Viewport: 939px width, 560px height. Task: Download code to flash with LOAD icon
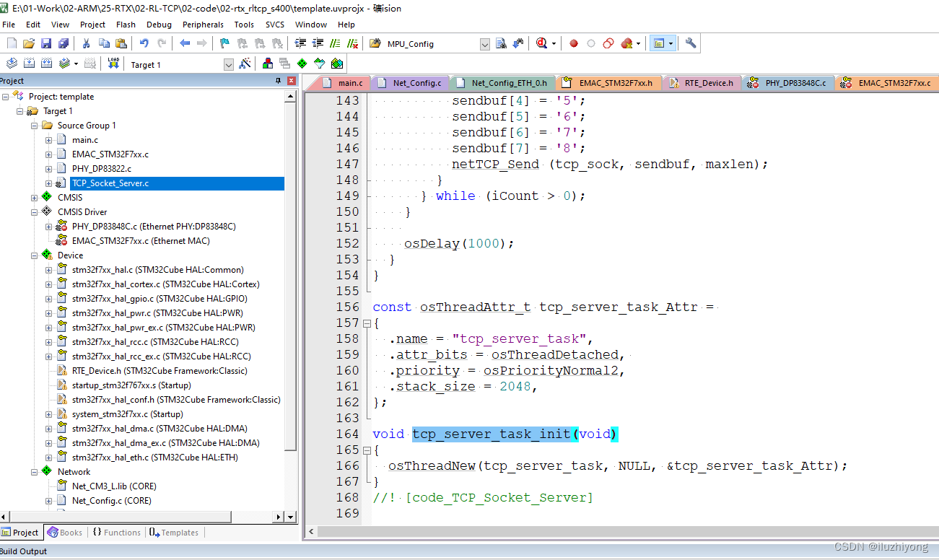click(113, 64)
